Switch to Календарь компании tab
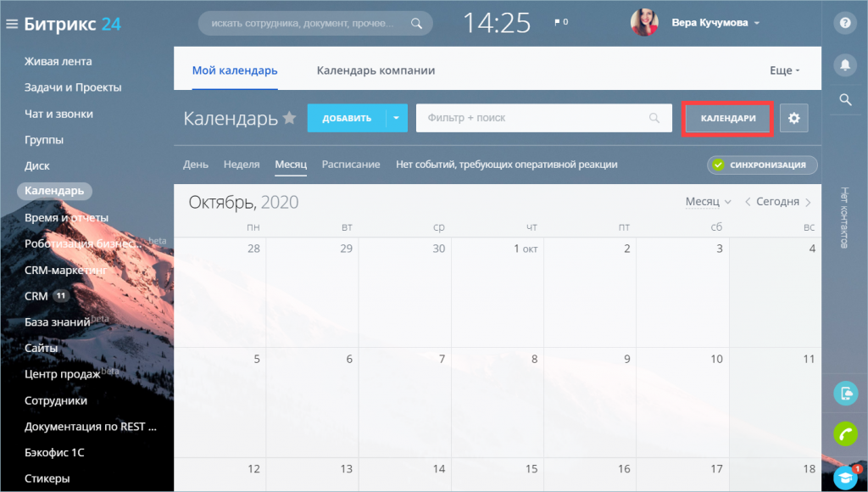 click(376, 70)
